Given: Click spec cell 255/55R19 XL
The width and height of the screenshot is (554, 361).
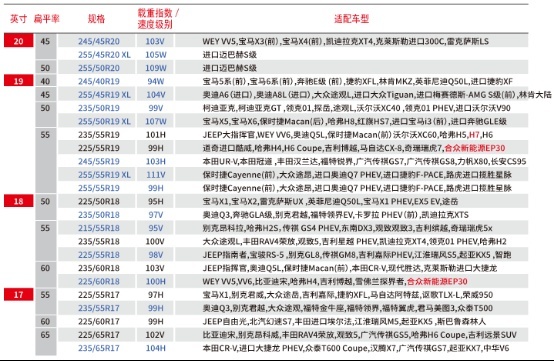Looking at the screenshot, I should click(104, 175).
